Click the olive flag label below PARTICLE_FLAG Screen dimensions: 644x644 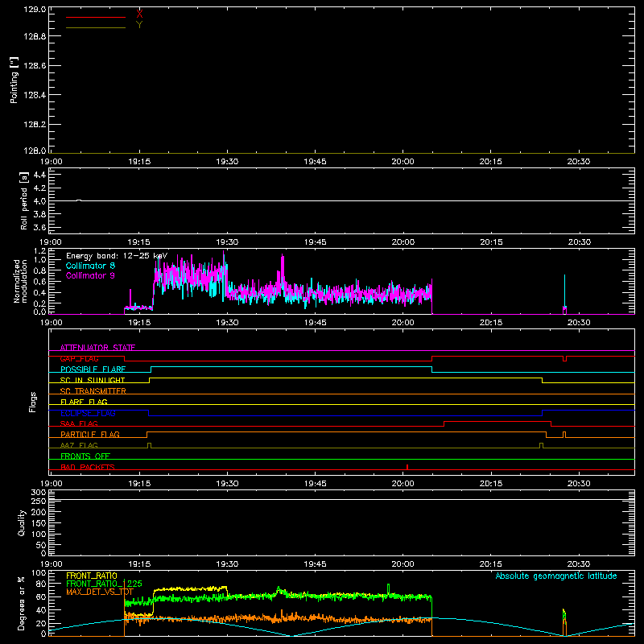79,446
